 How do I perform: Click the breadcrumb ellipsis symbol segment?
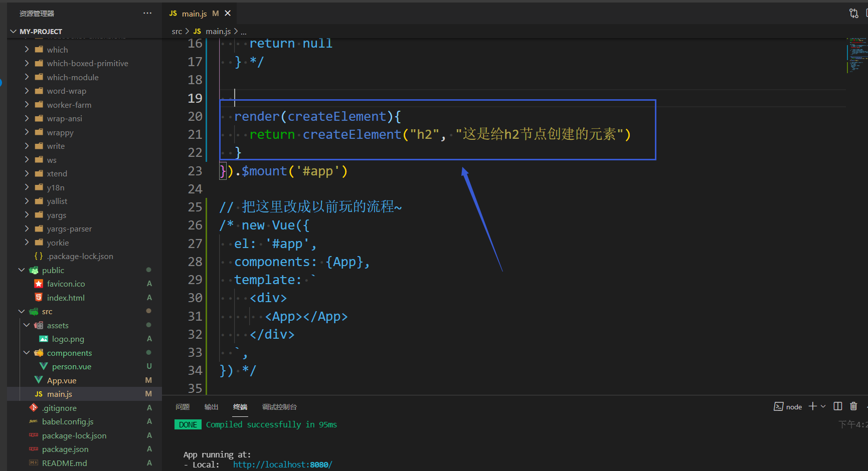click(x=244, y=32)
